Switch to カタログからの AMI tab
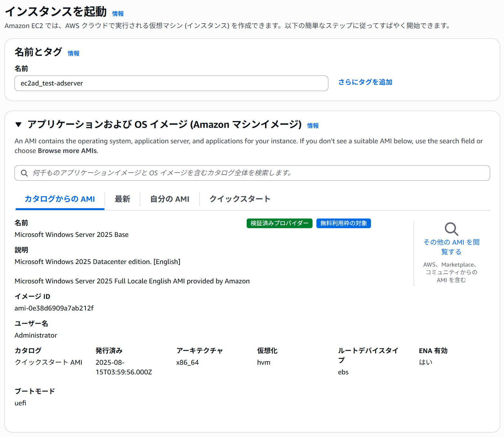 tap(60, 199)
